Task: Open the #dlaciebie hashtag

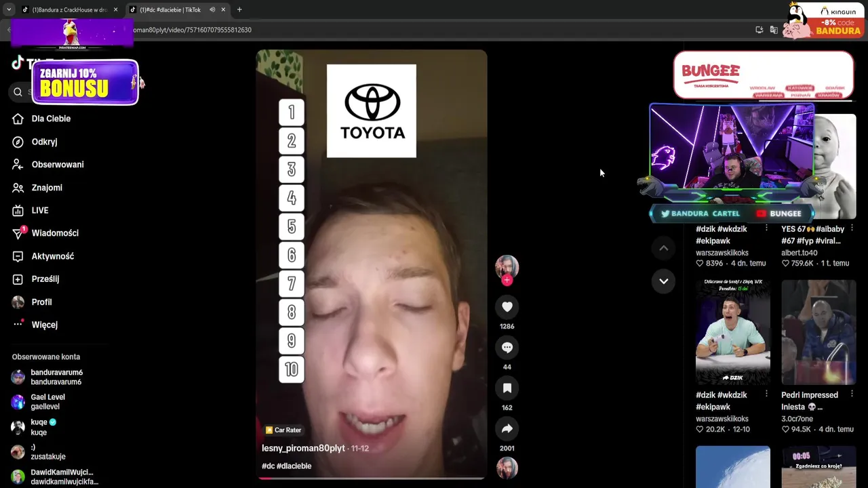Action: click(x=294, y=466)
